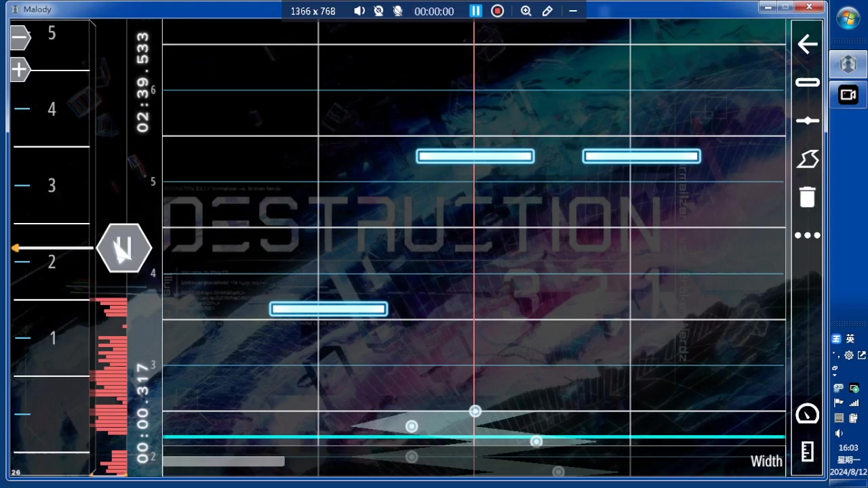Click the ruler grid icon

pyautogui.click(x=807, y=451)
